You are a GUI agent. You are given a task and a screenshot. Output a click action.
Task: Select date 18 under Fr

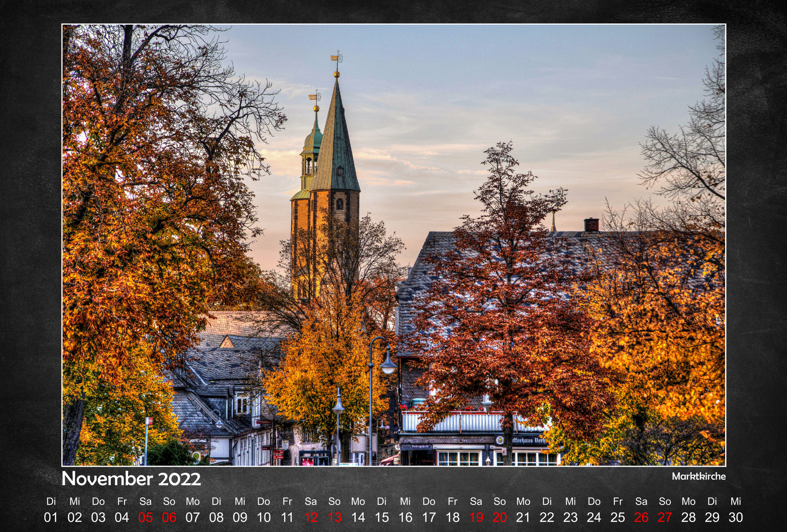(x=453, y=517)
